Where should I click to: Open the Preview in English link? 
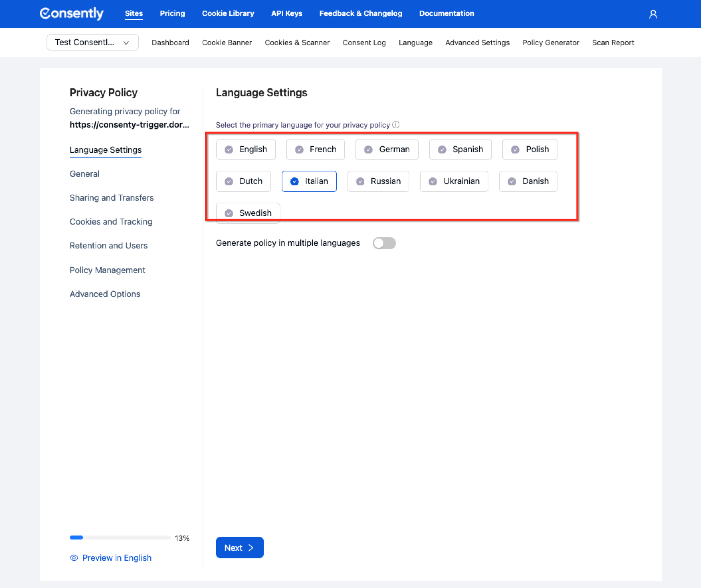[117, 558]
